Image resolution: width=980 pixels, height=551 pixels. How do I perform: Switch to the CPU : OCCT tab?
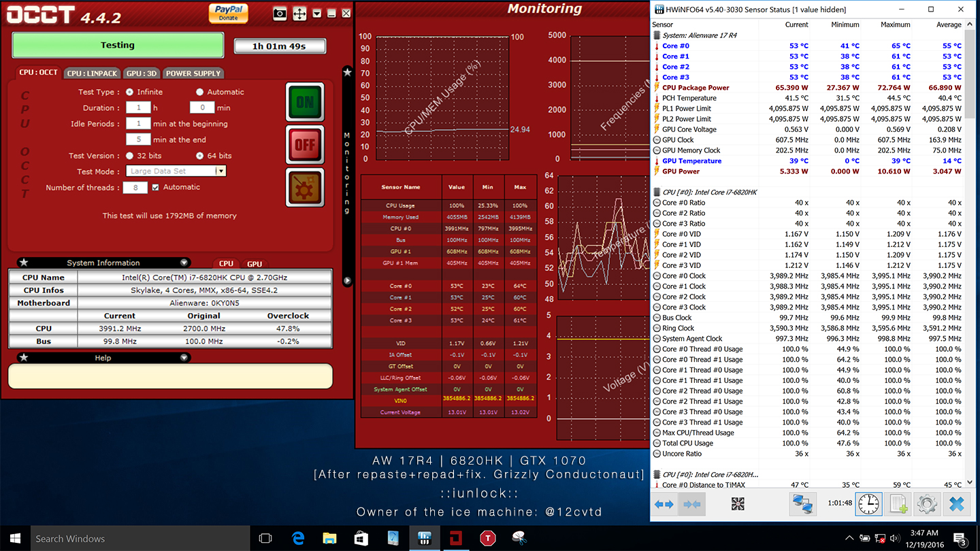pyautogui.click(x=38, y=73)
